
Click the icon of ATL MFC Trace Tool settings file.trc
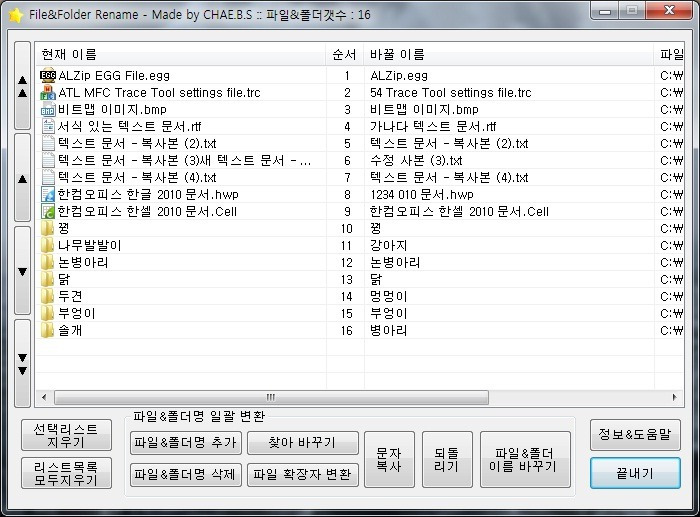tap(48, 92)
